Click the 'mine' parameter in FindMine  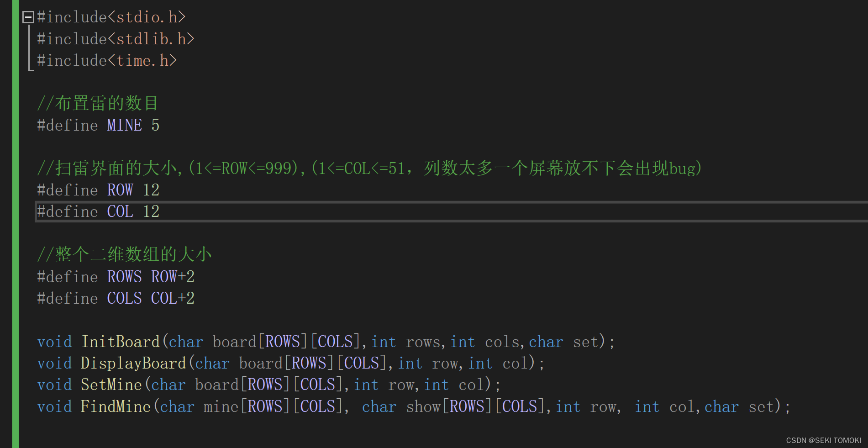(x=221, y=406)
